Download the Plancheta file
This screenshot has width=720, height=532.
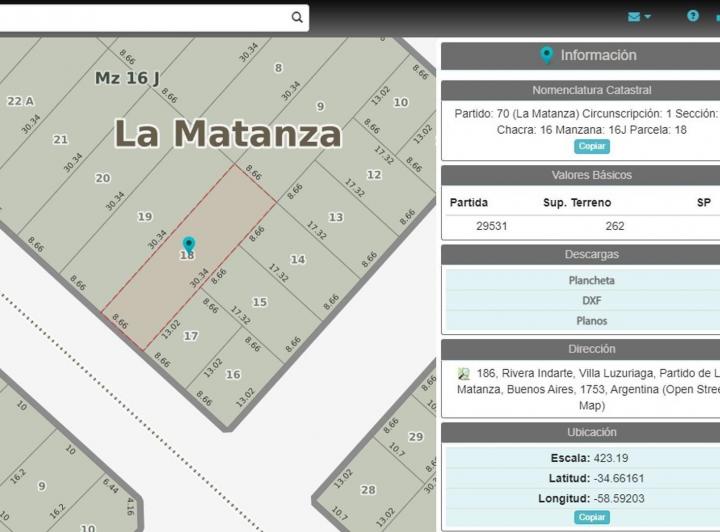pyautogui.click(x=591, y=280)
